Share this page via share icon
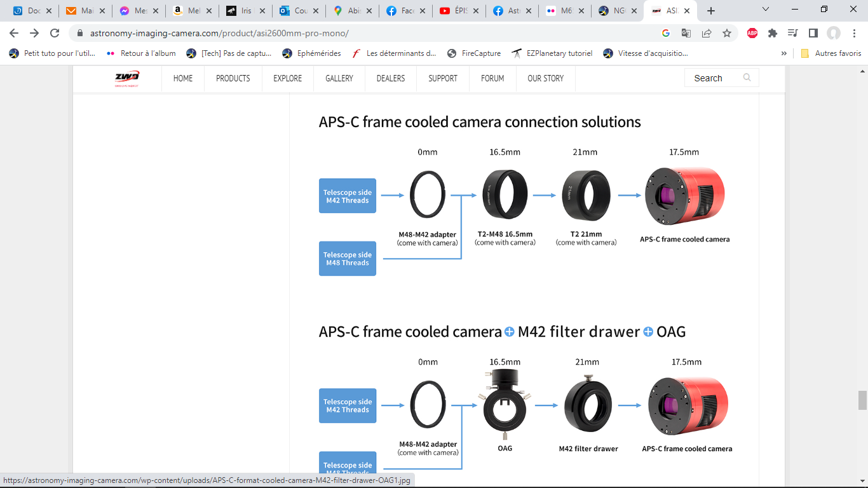Image resolution: width=868 pixels, height=488 pixels. click(x=707, y=33)
